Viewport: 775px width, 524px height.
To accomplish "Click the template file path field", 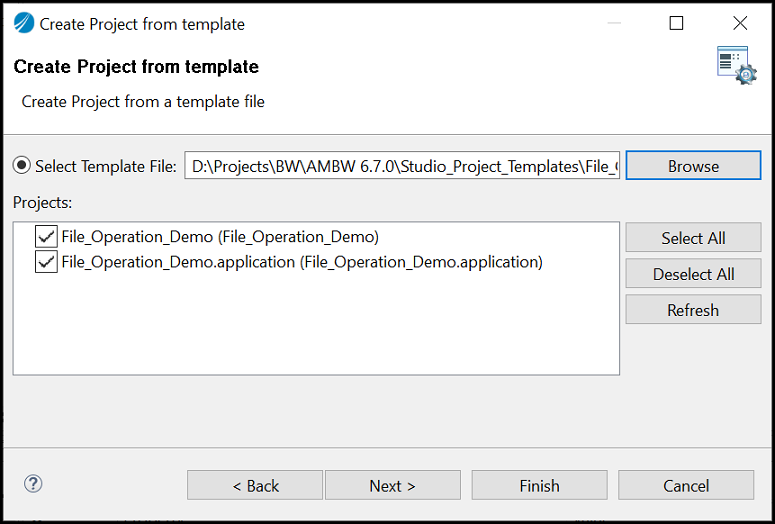I will (x=402, y=166).
